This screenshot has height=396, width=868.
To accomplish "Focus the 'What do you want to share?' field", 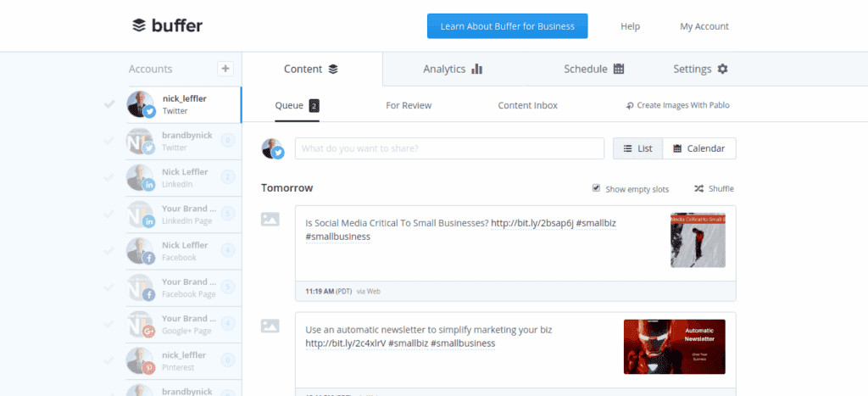I will pyautogui.click(x=449, y=148).
